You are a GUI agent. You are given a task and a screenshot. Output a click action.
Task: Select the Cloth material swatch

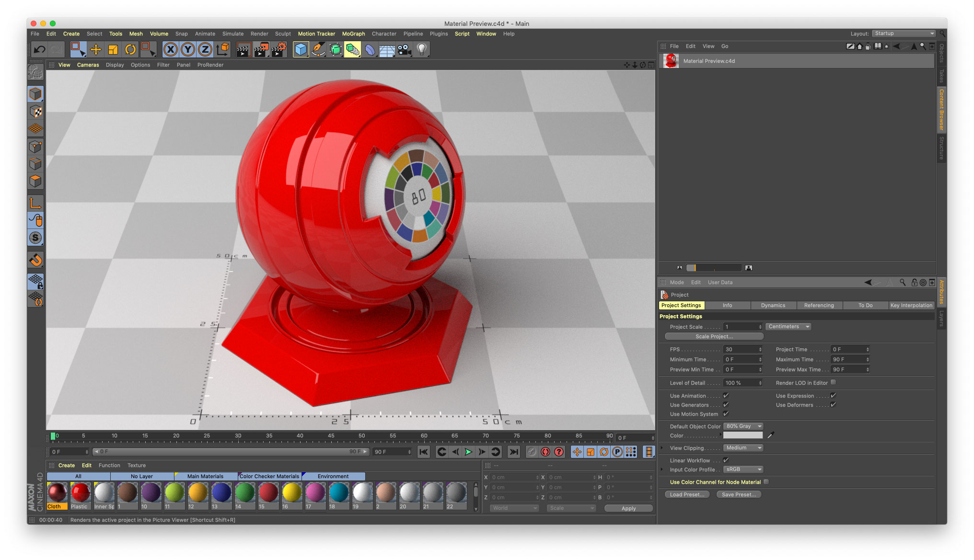point(57,496)
